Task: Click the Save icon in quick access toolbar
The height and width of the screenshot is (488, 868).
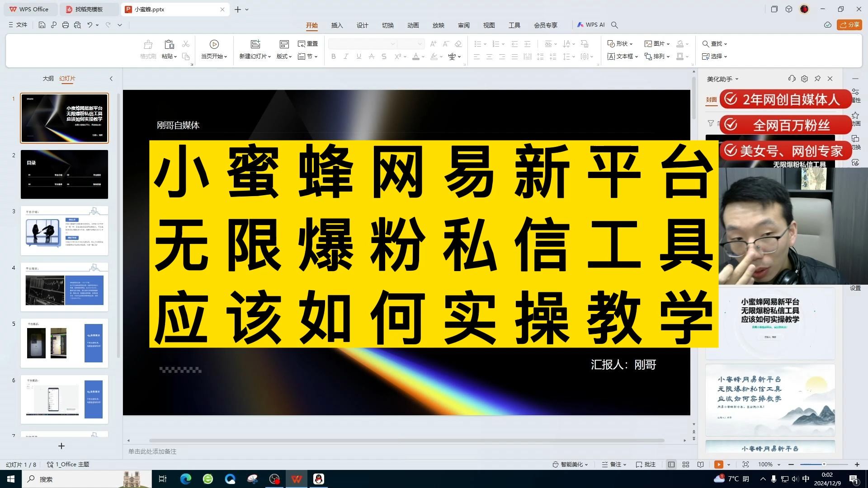Action: [42, 25]
